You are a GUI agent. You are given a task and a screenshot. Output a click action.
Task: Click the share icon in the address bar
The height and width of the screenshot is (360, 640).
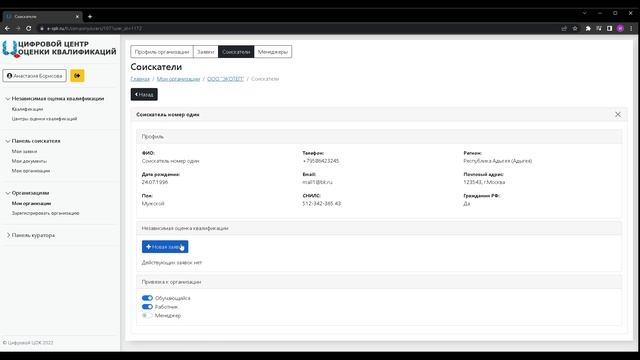(x=564, y=28)
